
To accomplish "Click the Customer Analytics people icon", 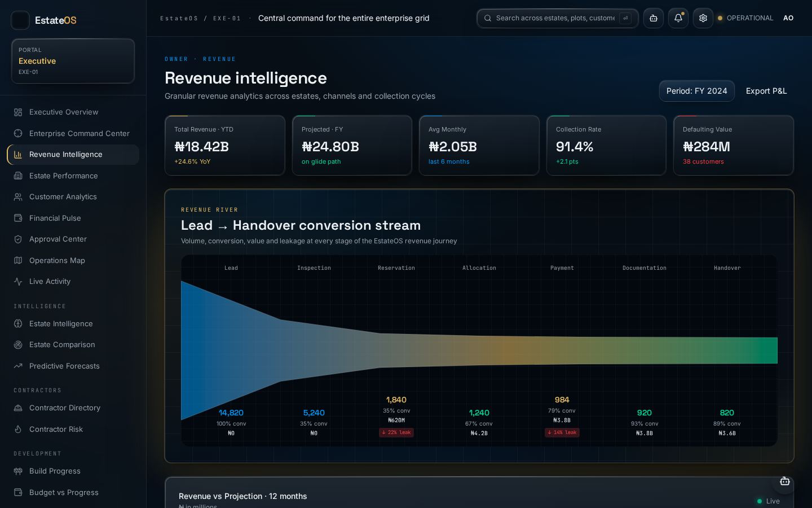I will 18,197.
